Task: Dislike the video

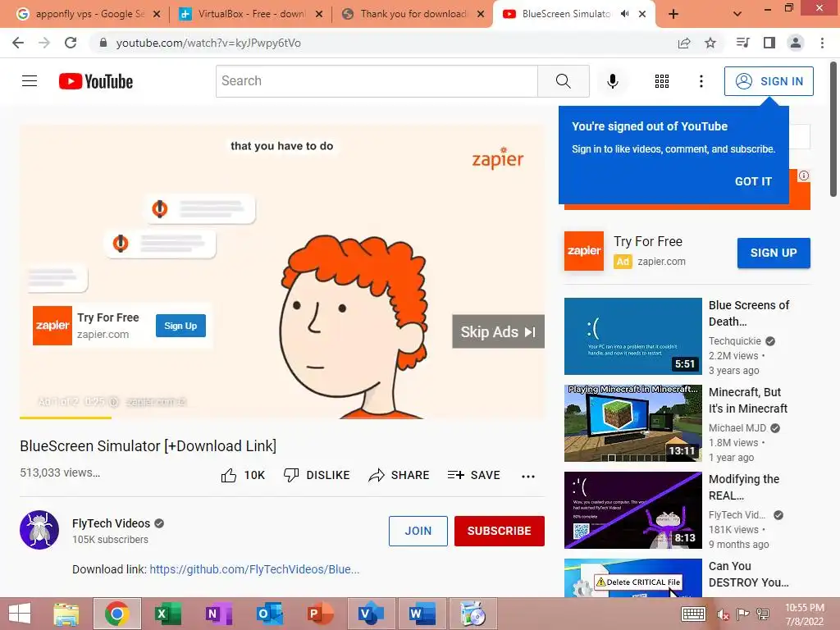Action: (x=316, y=475)
